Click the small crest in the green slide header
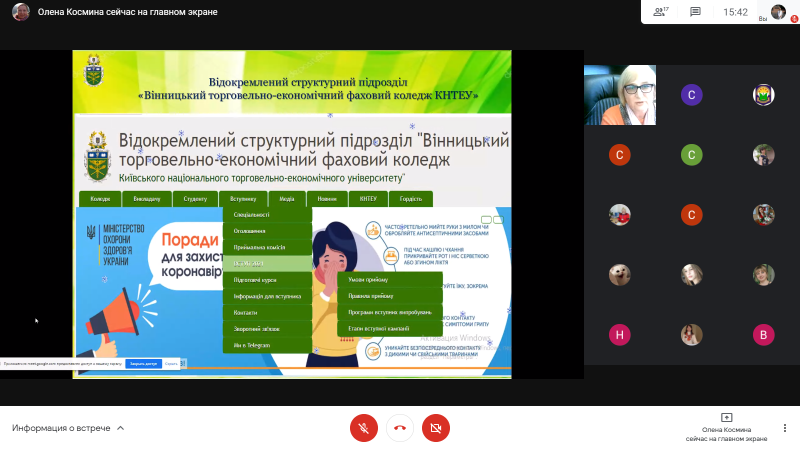Image resolution: width=800 pixels, height=450 pixels. (93, 70)
